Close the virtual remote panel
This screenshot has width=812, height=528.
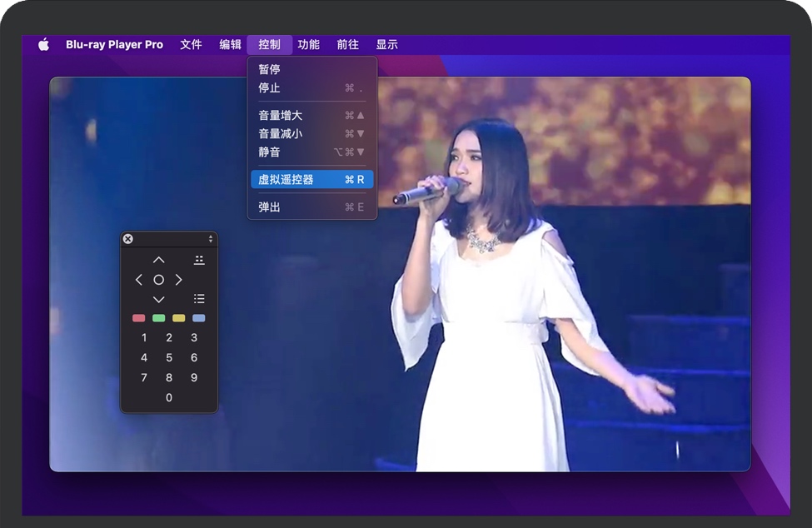127,239
